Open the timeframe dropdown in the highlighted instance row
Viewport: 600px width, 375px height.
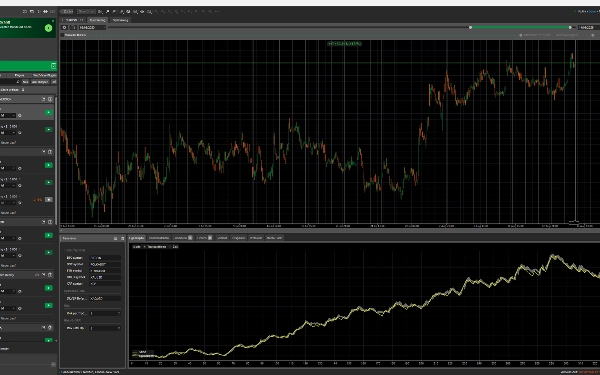8,116
